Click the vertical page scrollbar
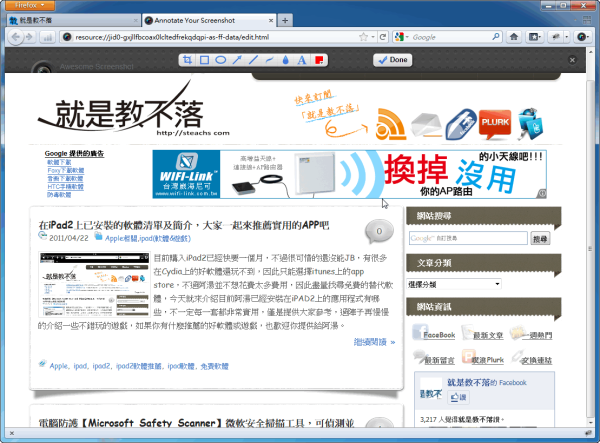Screen dimensions: 600x443 click(x=592, y=249)
